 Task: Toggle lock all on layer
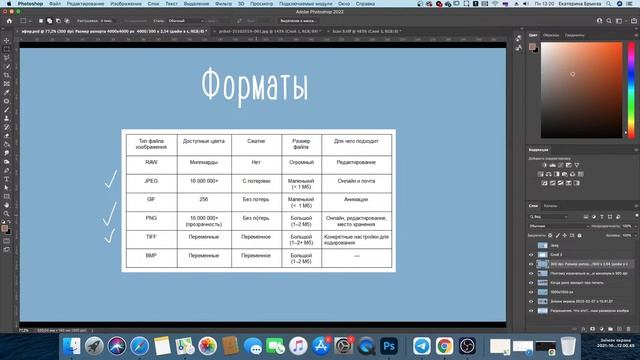point(580,236)
